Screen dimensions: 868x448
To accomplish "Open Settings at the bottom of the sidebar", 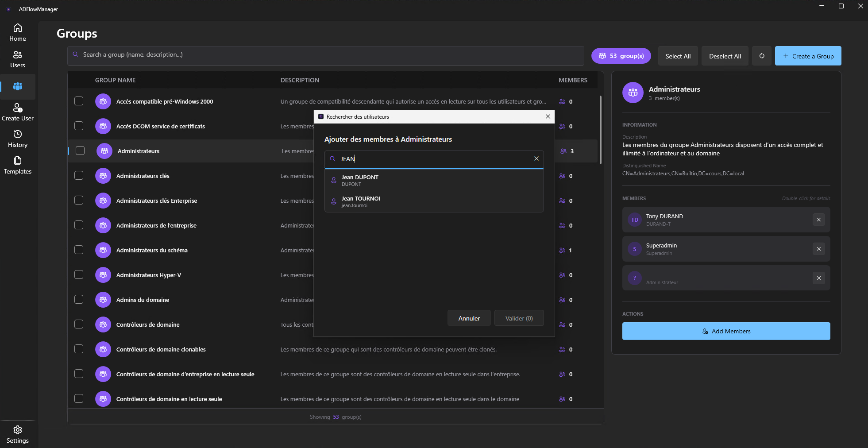I will point(17,434).
